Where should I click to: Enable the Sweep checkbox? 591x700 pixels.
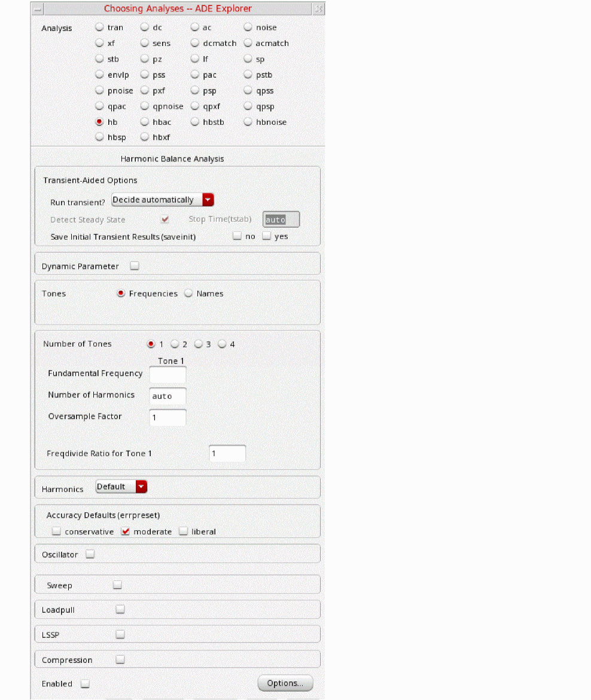click(117, 585)
